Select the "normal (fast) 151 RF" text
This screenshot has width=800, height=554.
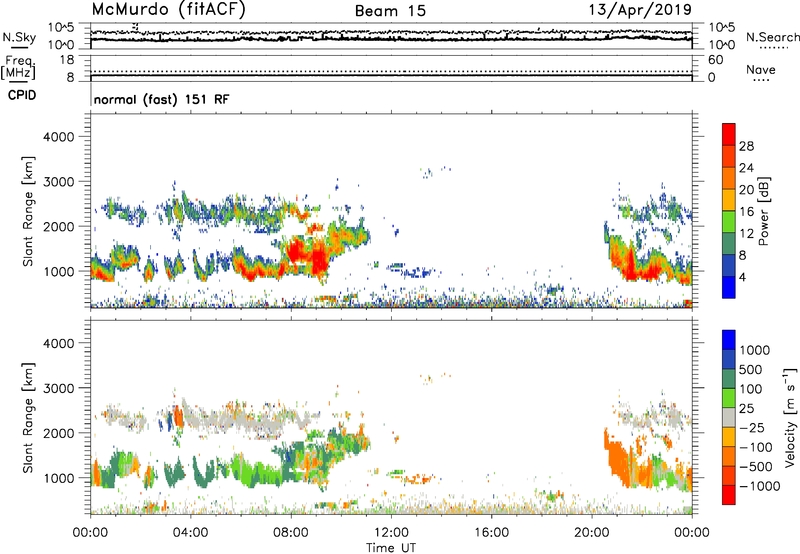point(161,99)
